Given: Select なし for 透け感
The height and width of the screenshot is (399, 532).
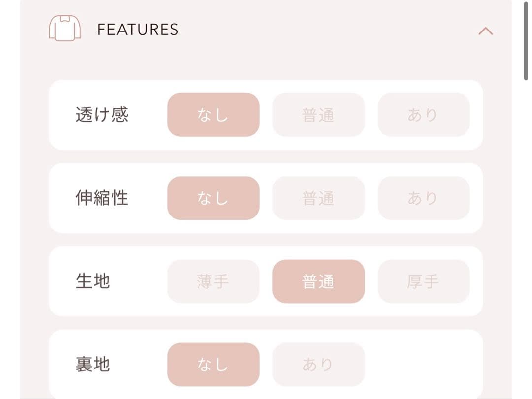Looking at the screenshot, I should pyautogui.click(x=213, y=115).
